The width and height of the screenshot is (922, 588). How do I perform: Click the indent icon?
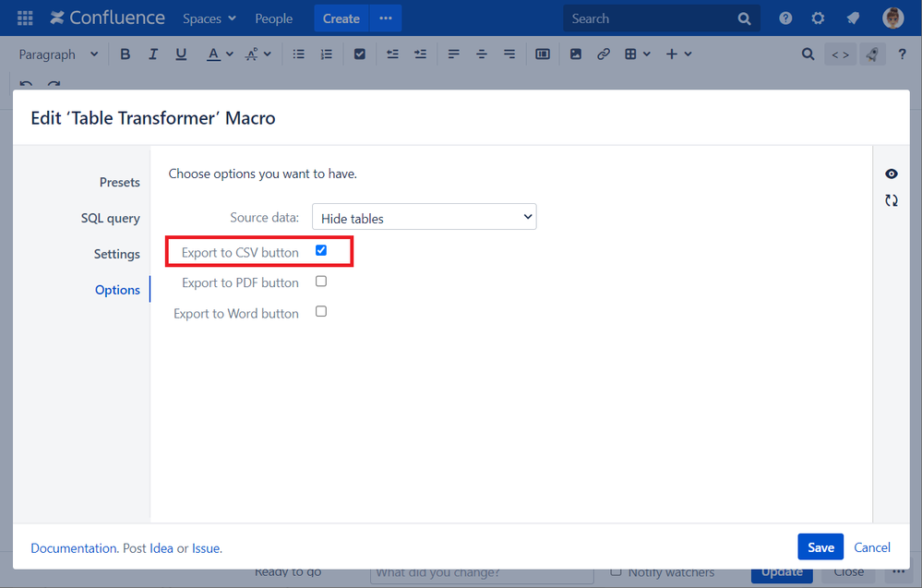coord(420,54)
